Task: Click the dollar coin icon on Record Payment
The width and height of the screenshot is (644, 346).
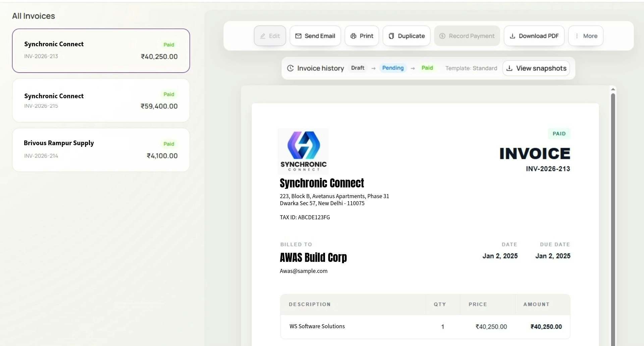Action: [x=442, y=36]
